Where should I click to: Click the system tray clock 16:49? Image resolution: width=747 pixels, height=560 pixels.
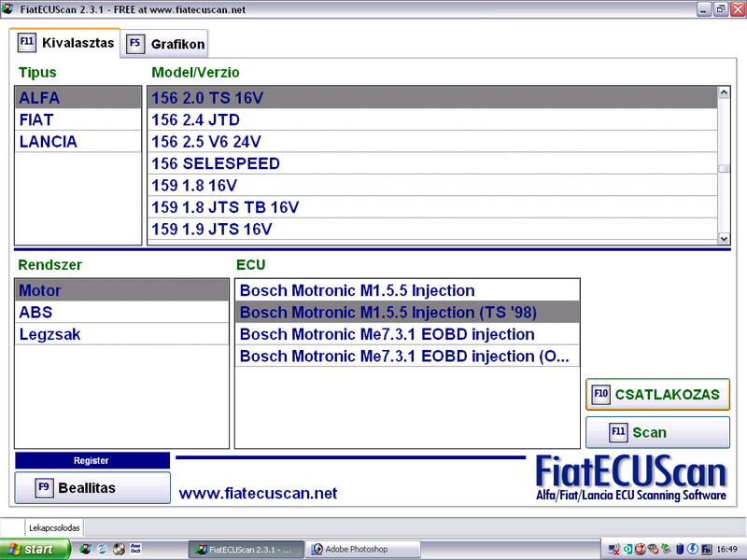pos(726,550)
